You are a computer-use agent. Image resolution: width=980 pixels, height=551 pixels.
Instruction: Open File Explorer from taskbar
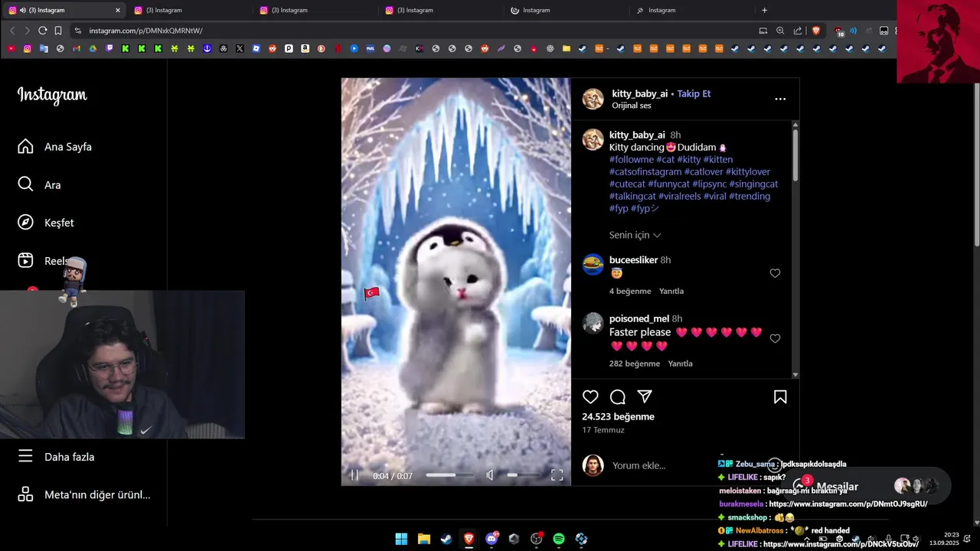tap(424, 539)
